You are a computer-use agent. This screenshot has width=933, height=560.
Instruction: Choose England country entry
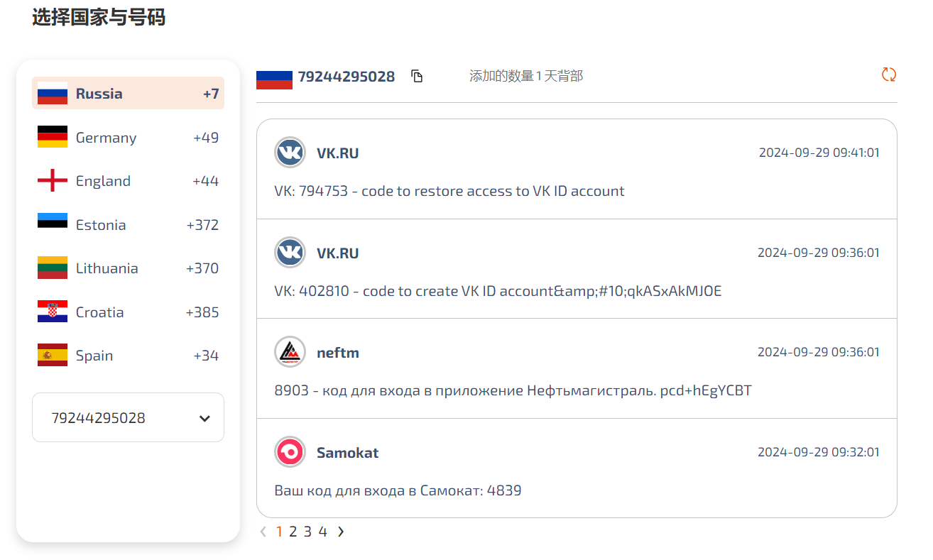128,181
